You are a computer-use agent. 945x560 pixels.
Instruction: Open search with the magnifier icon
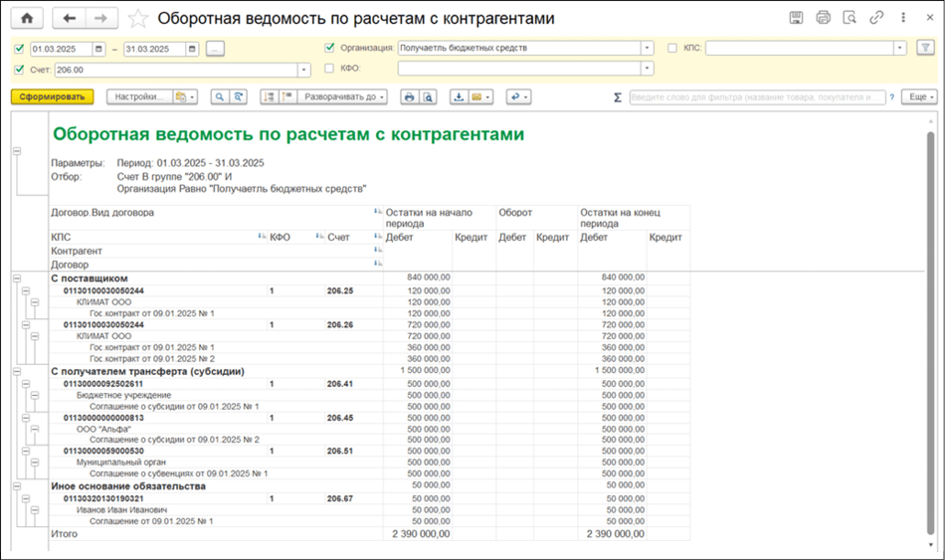click(x=218, y=96)
